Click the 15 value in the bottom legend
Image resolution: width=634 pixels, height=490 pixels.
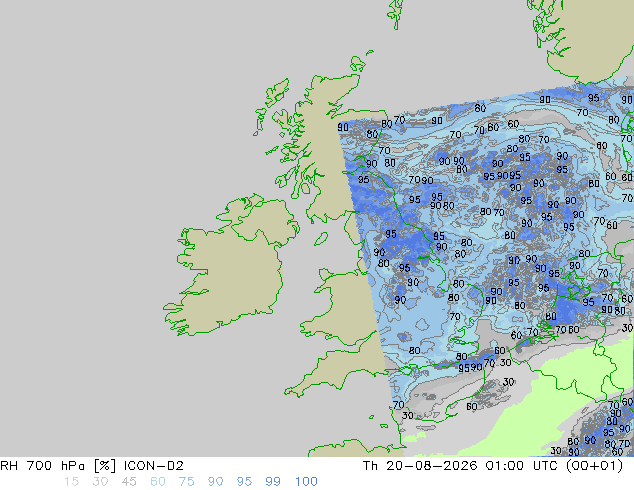pyautogui.click(x=72, y=482)
